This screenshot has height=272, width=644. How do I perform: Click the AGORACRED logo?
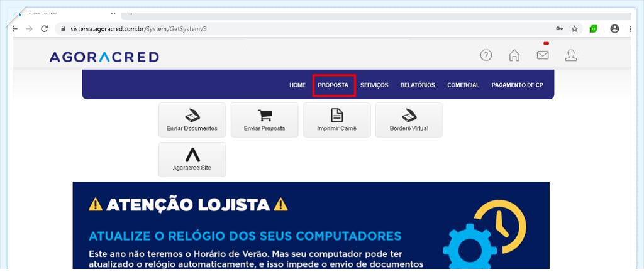[104, 57]
